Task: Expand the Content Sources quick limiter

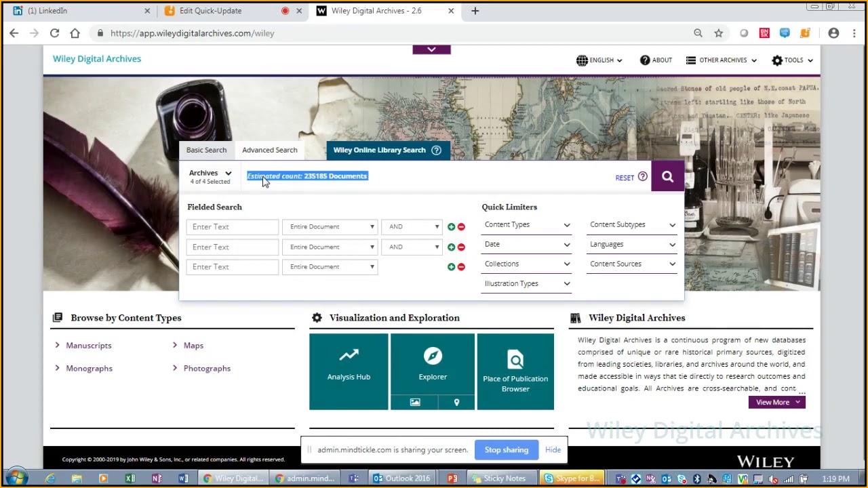Action: 632,264
